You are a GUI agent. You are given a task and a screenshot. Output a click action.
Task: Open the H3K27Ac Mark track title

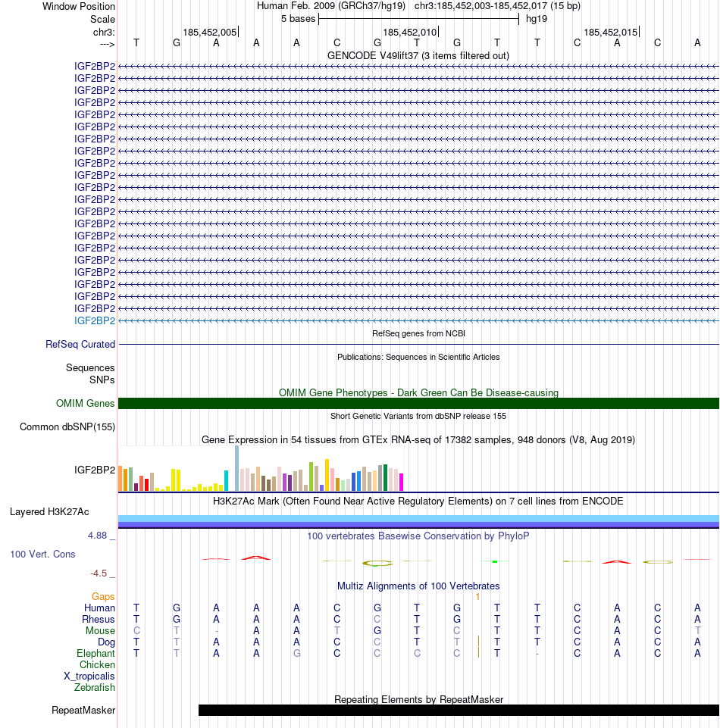pos(418,501)
